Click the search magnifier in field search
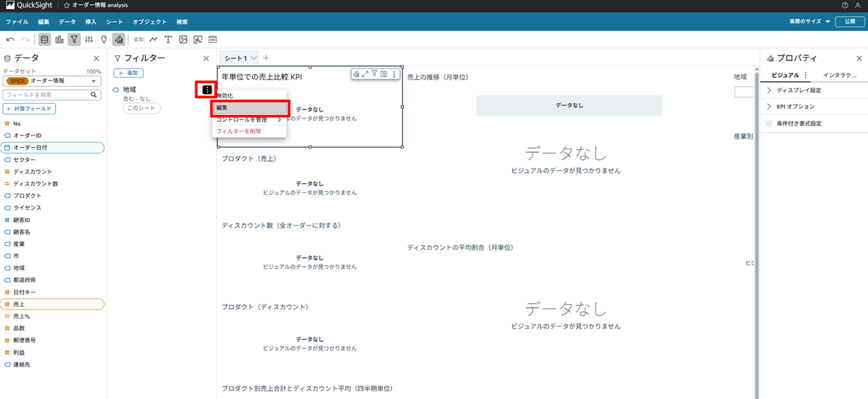Screen dimensions: 868x399 coord(95,95)
